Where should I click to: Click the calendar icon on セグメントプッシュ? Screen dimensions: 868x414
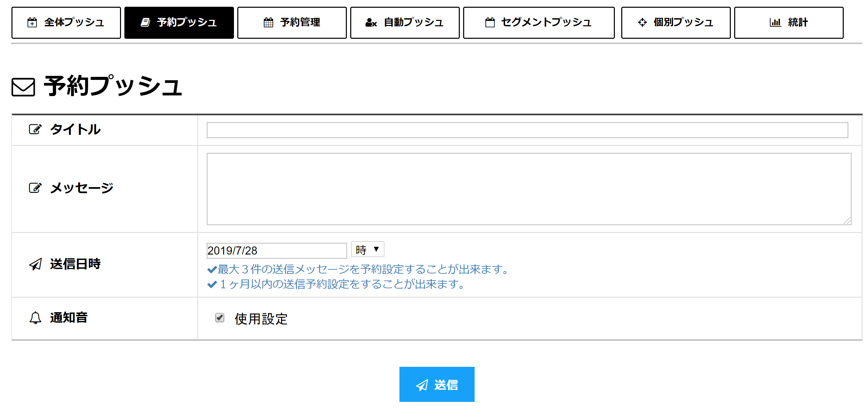click(x=490, y=23)
